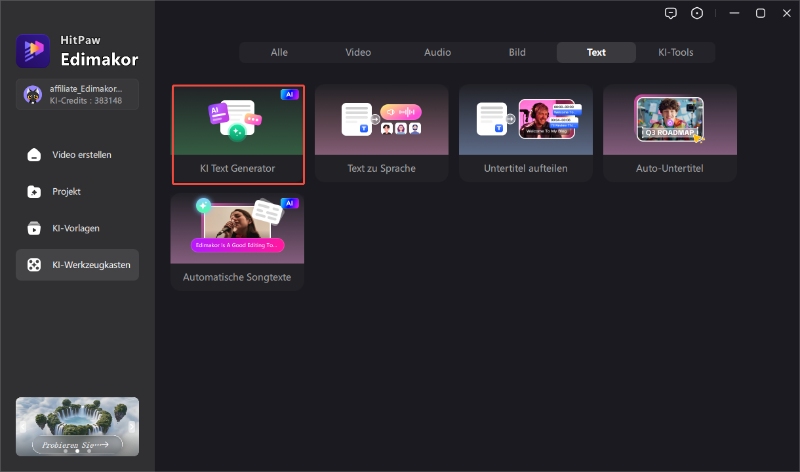Switch to the Video tab

click(x=358, y=53)
